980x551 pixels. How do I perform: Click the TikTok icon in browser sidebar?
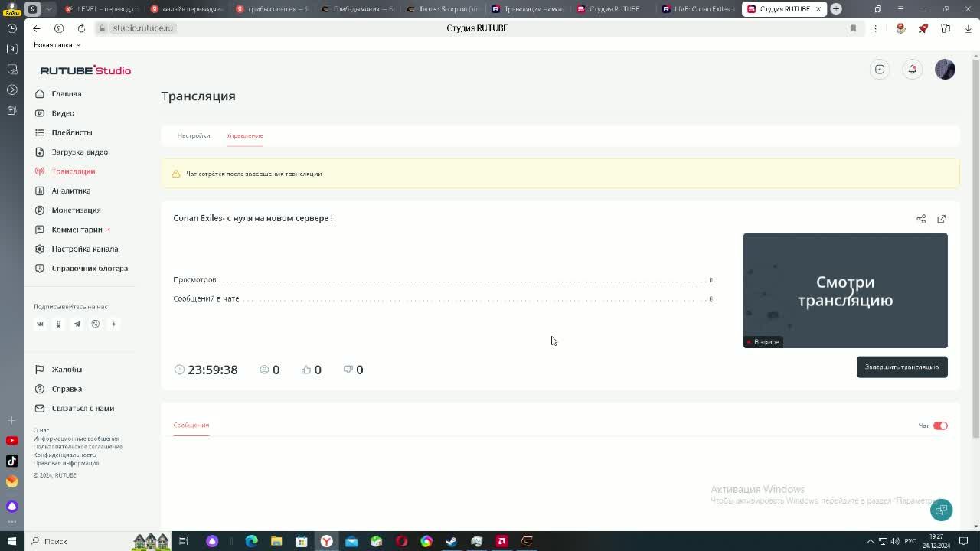pos(12,461)
